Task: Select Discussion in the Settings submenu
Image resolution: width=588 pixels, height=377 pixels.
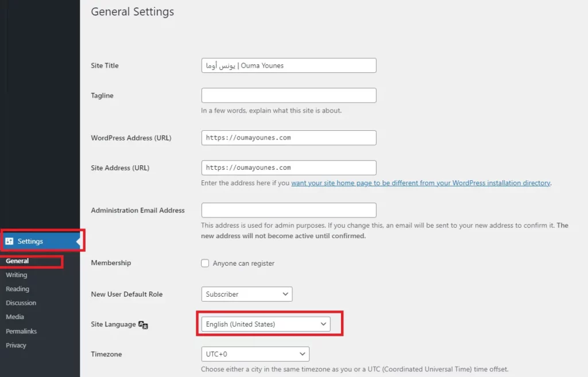Action: (21, 303)
